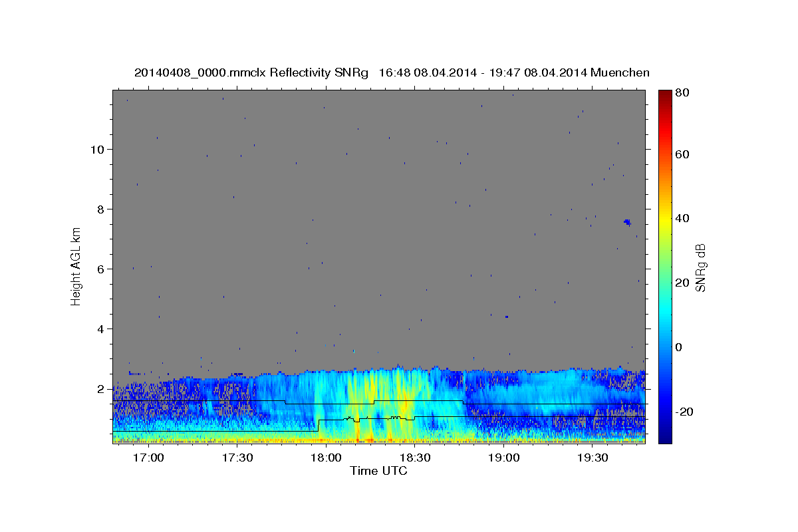
Task: Click the colorbar value 60
Action: (682, 154)
